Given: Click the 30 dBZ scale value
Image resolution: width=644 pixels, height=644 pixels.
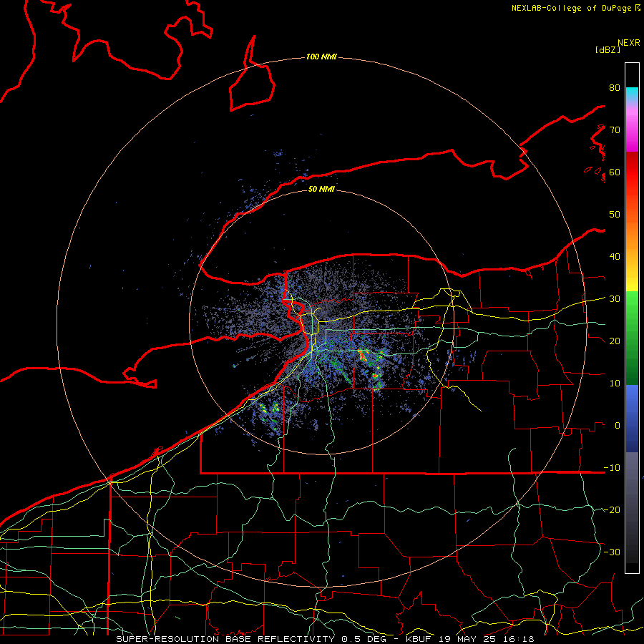Looking at the screenshot, I should pyautogui.click(x=615, y=299).
